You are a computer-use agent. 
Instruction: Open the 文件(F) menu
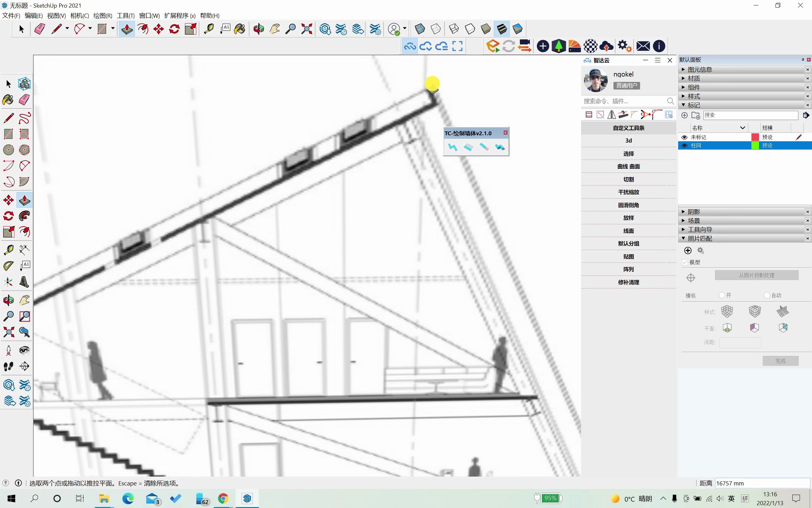11,16
